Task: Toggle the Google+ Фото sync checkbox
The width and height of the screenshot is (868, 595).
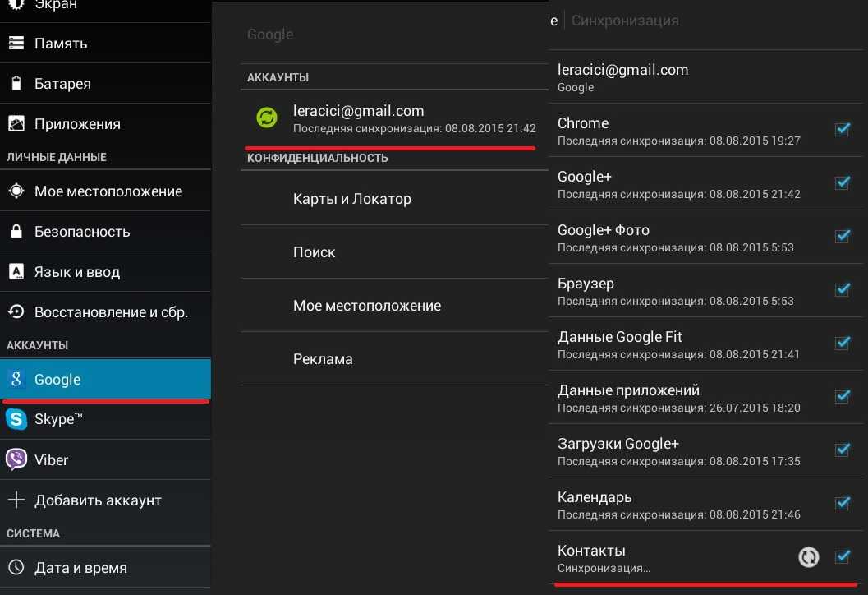Action: [842, 237]
